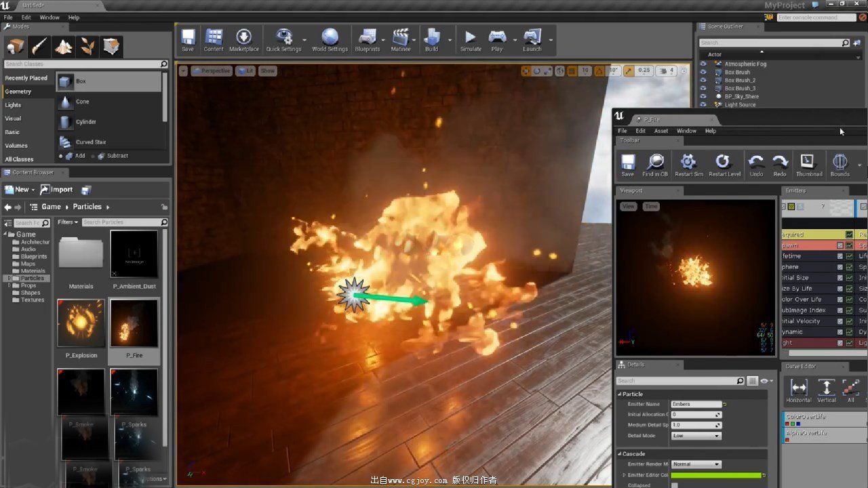Start Simulate mode

tap(471, 40)
